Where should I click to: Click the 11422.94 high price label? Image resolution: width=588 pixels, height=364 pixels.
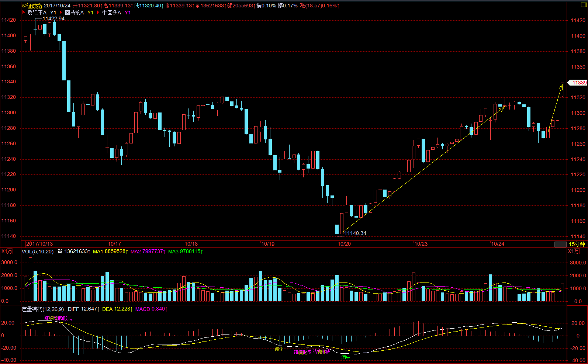click(x=53, y=19)
